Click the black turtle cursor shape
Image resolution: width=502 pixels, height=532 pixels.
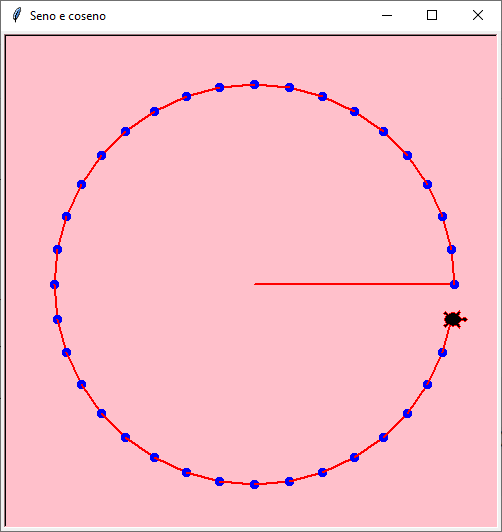(455, 319)
